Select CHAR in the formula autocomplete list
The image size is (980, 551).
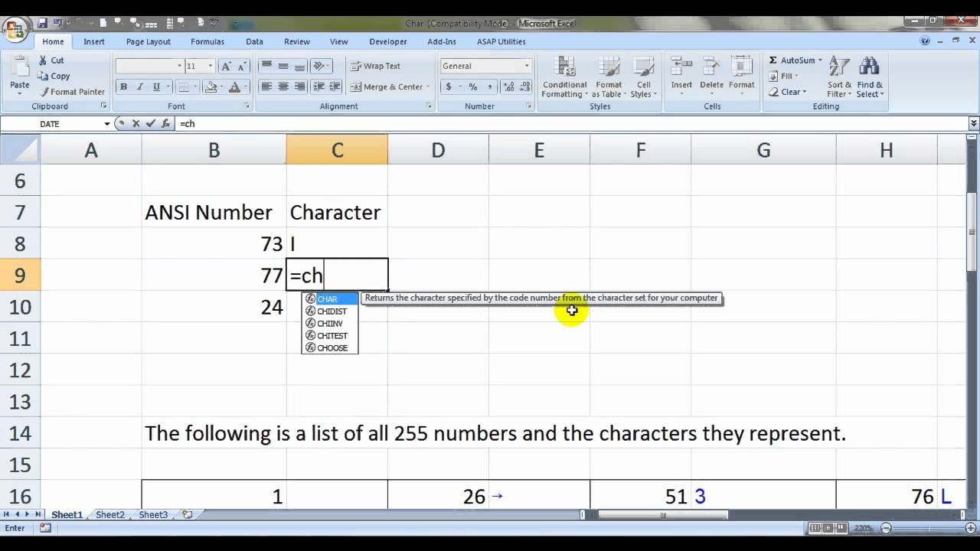tap(330, 299)
